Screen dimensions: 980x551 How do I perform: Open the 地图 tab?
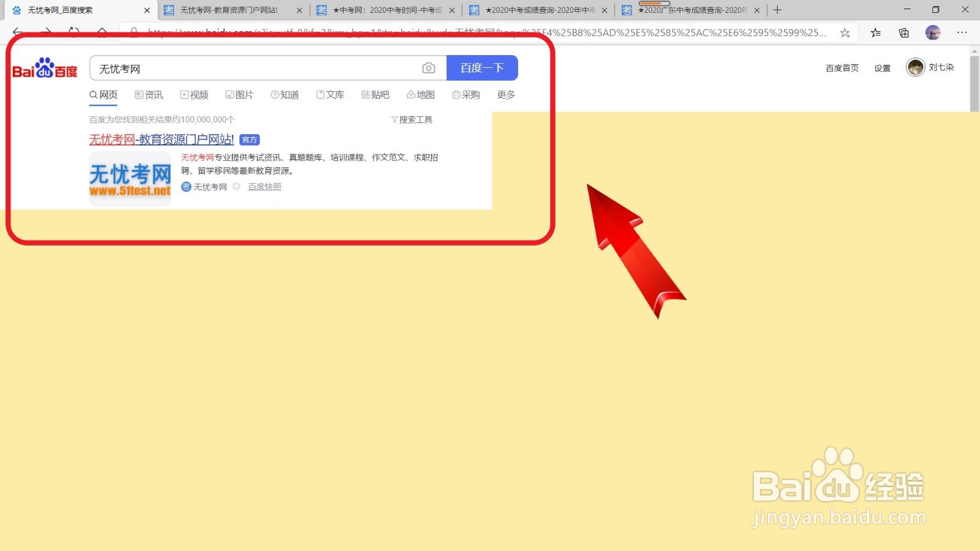(421, 95)
